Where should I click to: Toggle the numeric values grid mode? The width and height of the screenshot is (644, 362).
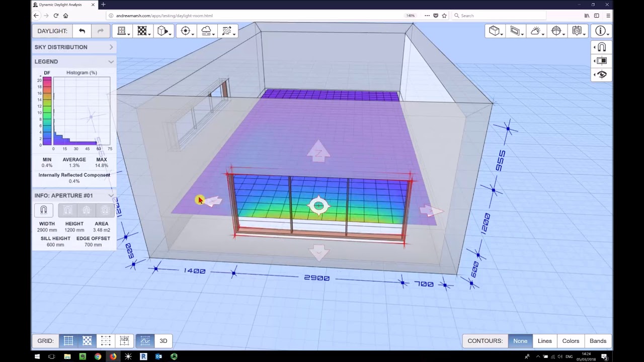(124, 341)
